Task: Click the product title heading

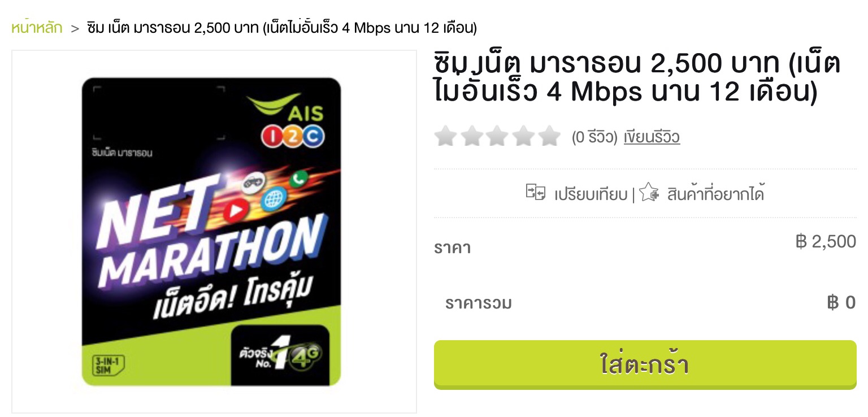Action: click(x=637, y=78)
